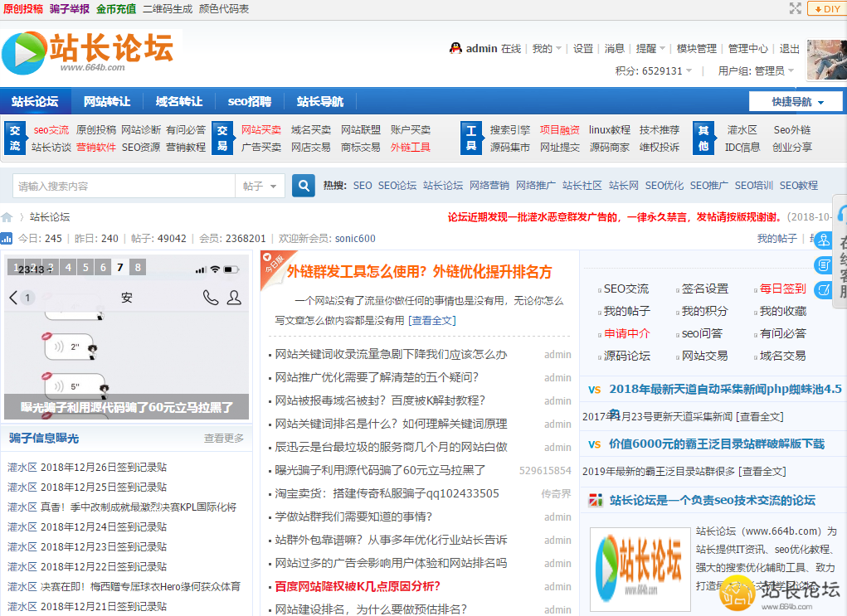Open the 用户组: 管理员 dropdown
This screenshot has width=847, height=616.
(756, 71)
